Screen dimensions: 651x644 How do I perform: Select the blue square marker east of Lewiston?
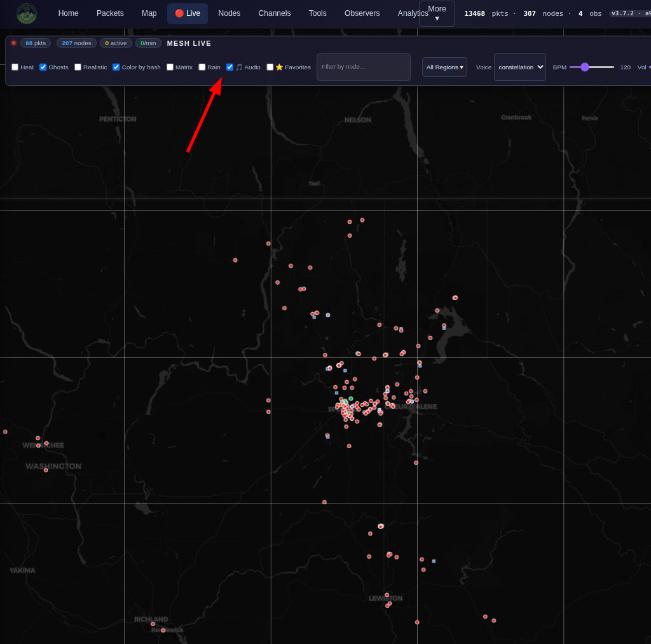point(434,561)
